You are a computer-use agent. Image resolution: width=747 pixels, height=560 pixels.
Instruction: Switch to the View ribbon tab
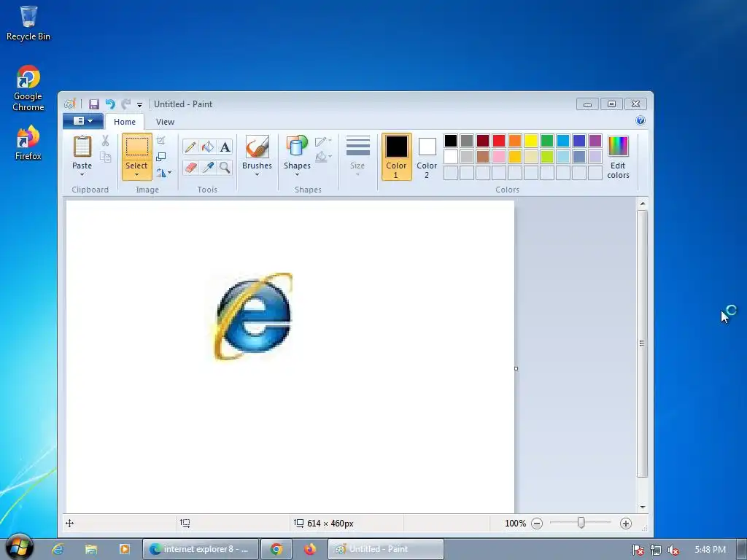click(x=166, y=122)
